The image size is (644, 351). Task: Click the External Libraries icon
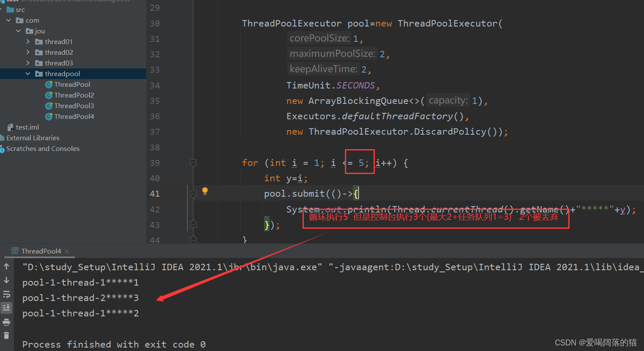pos(2,138)
